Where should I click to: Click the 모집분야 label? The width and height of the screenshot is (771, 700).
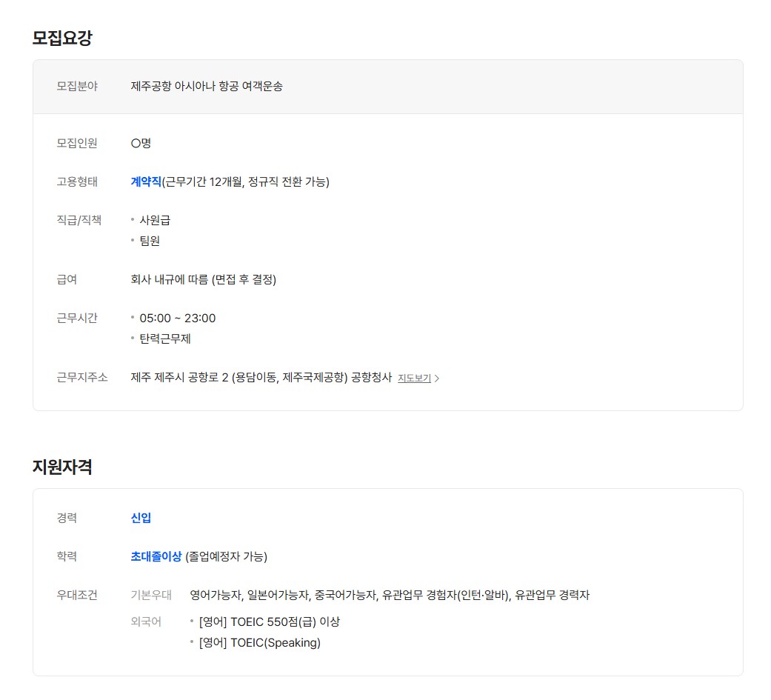(77, 86)
